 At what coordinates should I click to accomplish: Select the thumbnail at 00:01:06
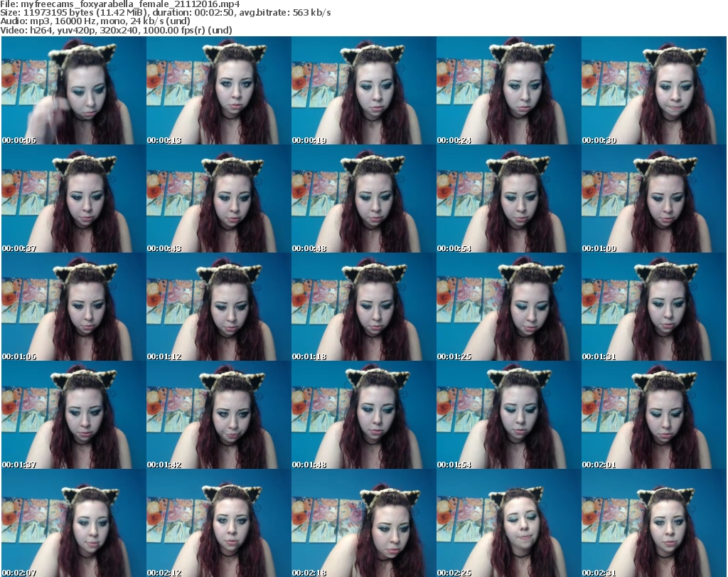pos(74,307)
